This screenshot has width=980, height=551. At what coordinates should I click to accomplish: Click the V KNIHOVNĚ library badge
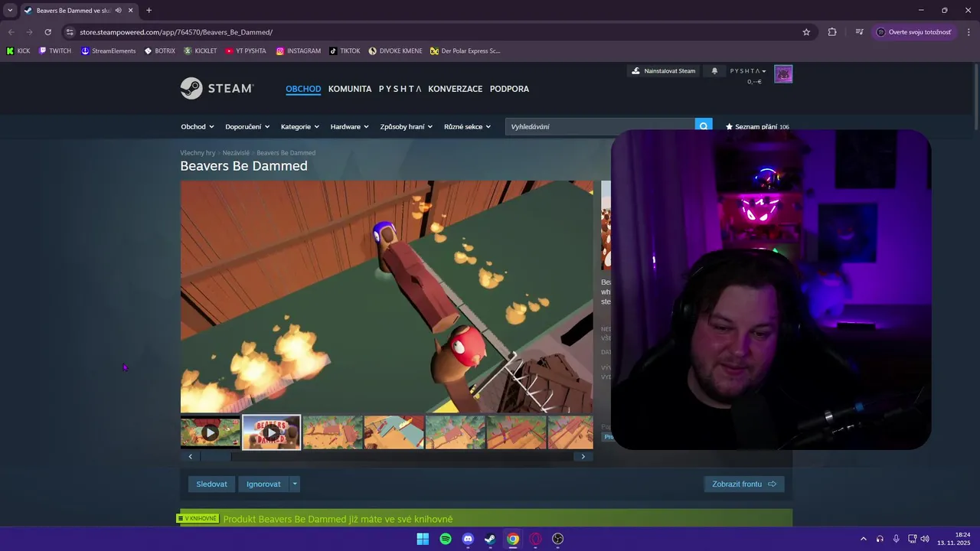tap(198, 519)
